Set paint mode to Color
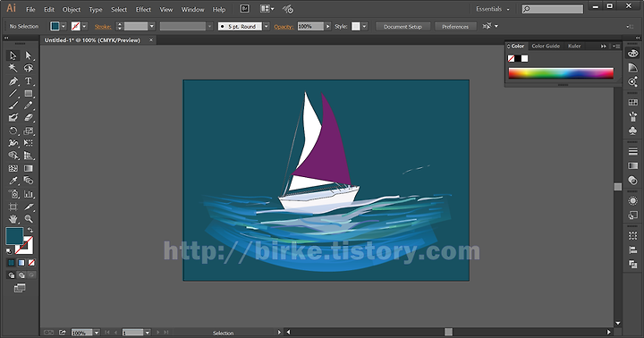644x338 pixels. pos(11,263)
